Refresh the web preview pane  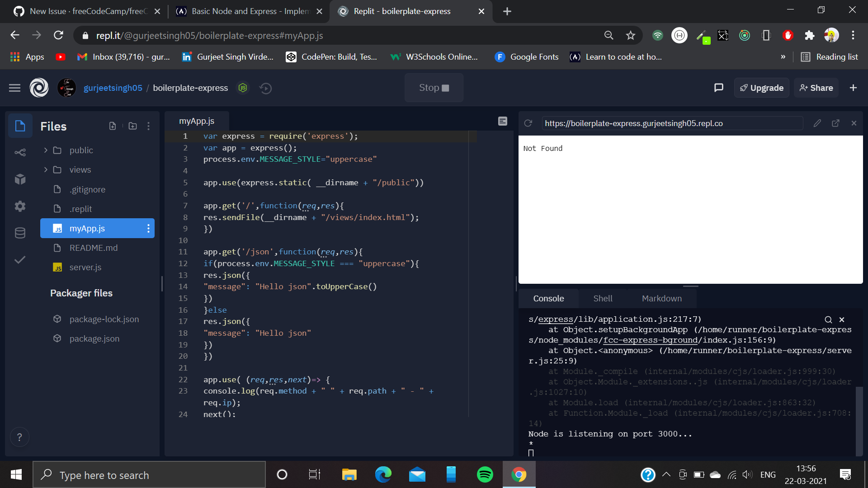tap(528, 123)
